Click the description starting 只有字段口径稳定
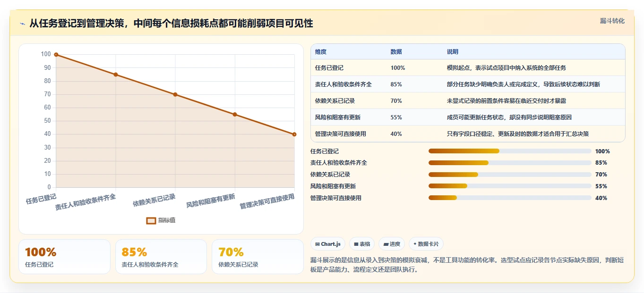 point(518,134)
